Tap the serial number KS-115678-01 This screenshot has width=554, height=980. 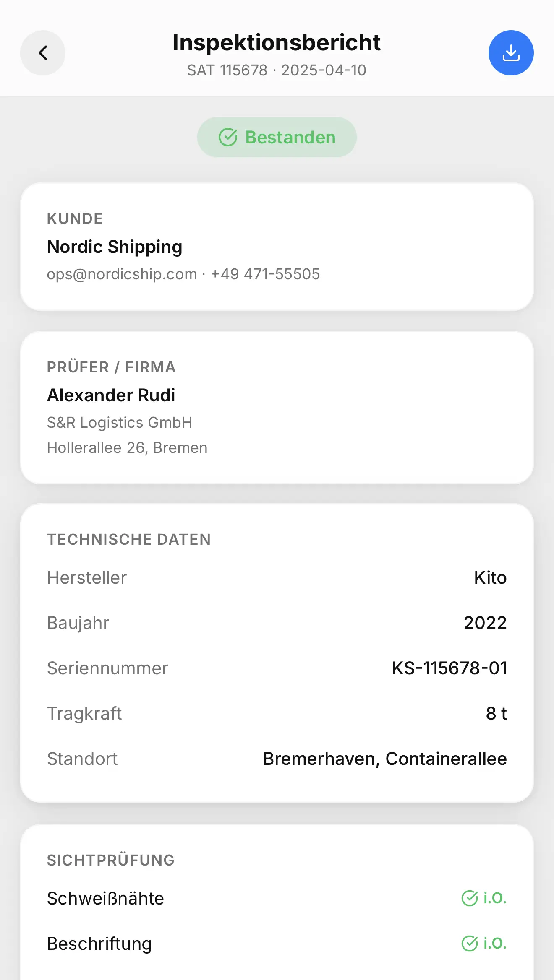click(449, 668)
